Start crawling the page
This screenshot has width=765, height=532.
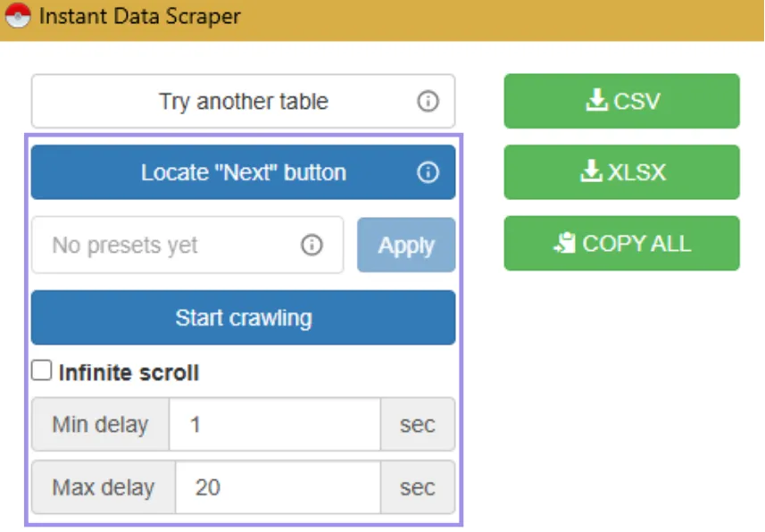click(x=243, y=318)
